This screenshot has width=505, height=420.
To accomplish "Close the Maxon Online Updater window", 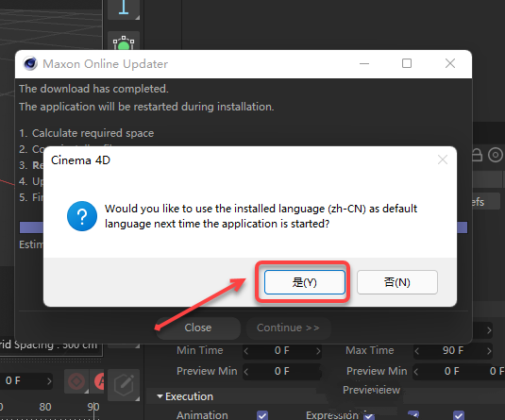I will point(450,63).
